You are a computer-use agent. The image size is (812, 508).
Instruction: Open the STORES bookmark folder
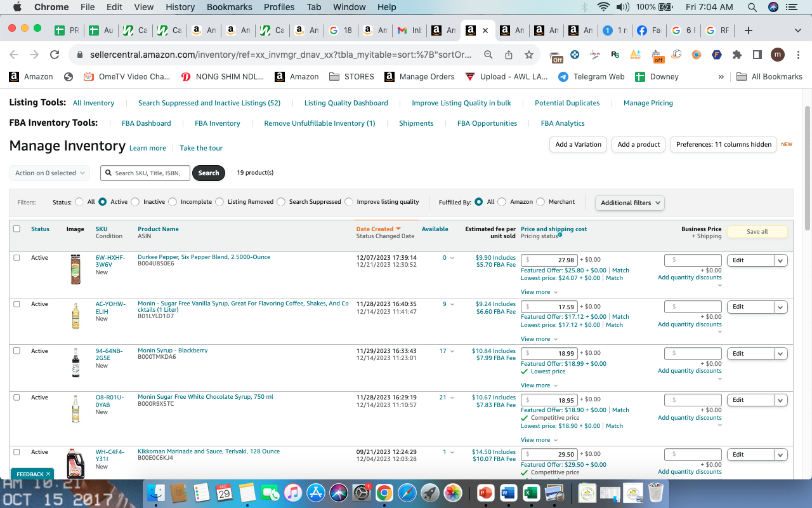[352, 77]
